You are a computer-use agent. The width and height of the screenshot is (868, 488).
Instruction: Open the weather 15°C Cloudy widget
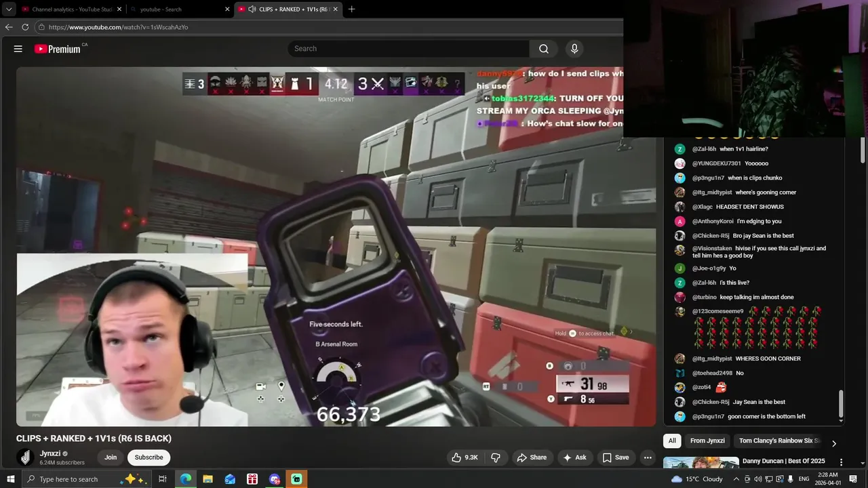(697, 479)
